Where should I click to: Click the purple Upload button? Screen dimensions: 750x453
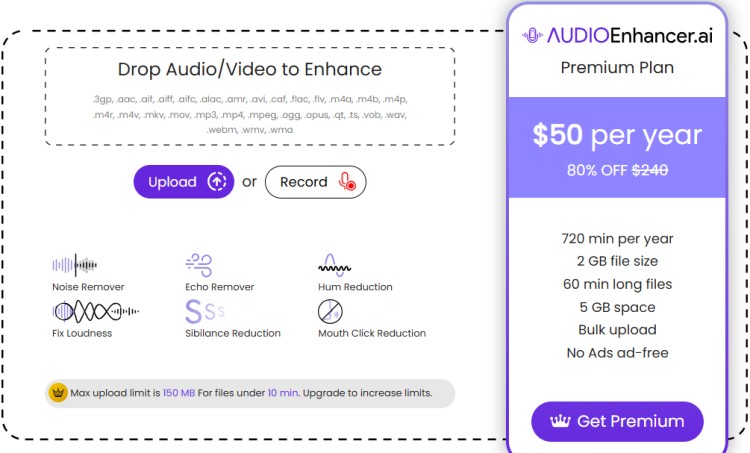coord(184,182)
